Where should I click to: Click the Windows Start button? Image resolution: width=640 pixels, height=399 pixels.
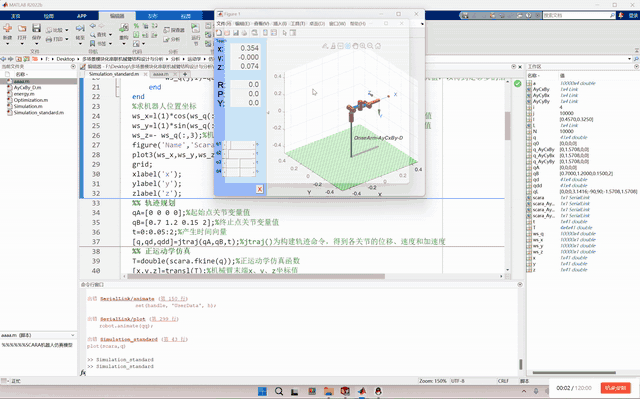[x=262, y=391]
